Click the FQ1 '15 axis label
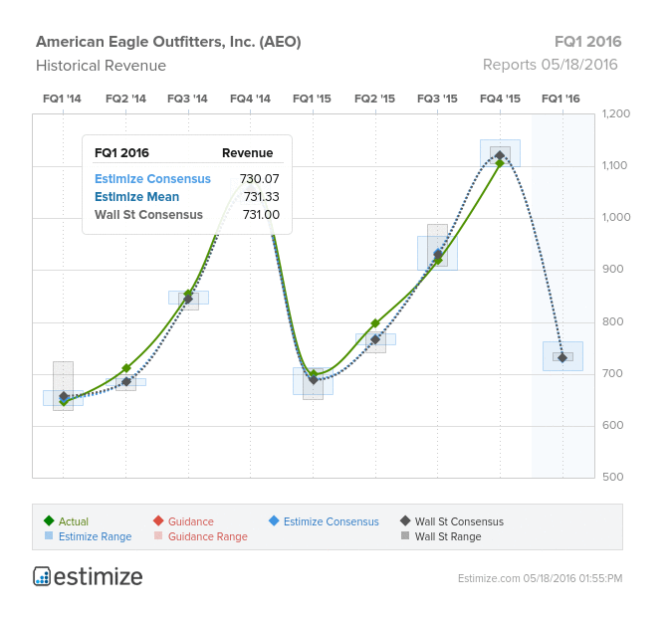The height and width of the screenshot is (617, 672). 312,99
